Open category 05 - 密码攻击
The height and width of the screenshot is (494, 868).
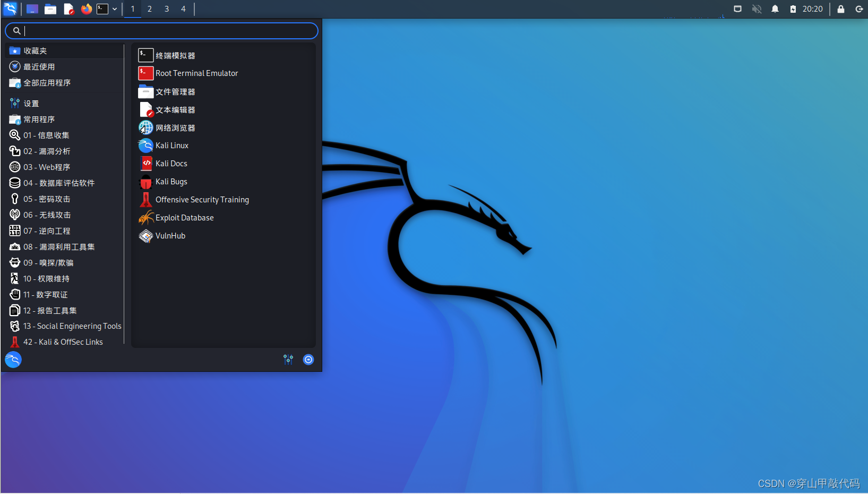point(64,199)
